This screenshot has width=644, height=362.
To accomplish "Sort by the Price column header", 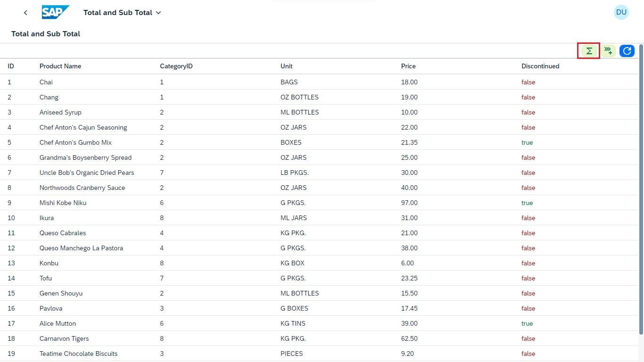I will click(408, 66).
